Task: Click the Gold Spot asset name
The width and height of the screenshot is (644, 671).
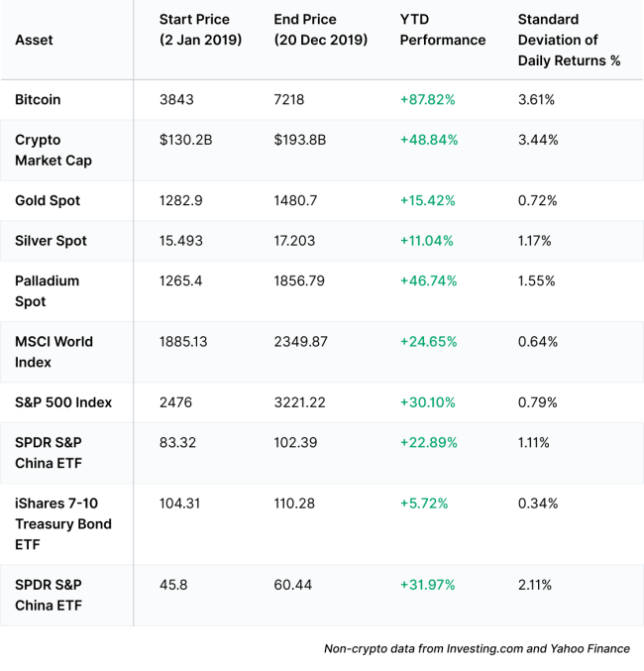Action: (48, 200)
